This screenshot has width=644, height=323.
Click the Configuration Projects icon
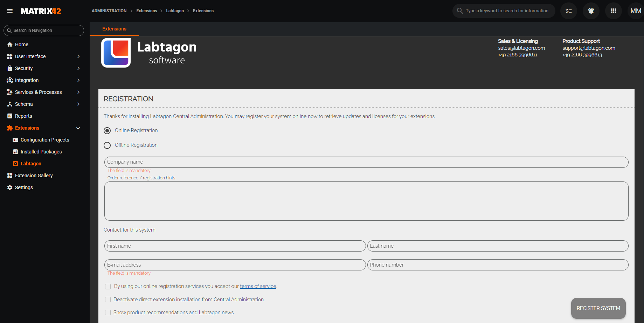[15, 140]
